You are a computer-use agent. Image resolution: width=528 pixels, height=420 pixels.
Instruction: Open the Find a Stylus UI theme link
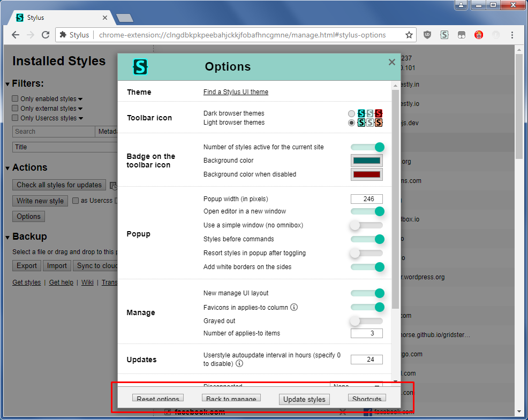(236, 91)
